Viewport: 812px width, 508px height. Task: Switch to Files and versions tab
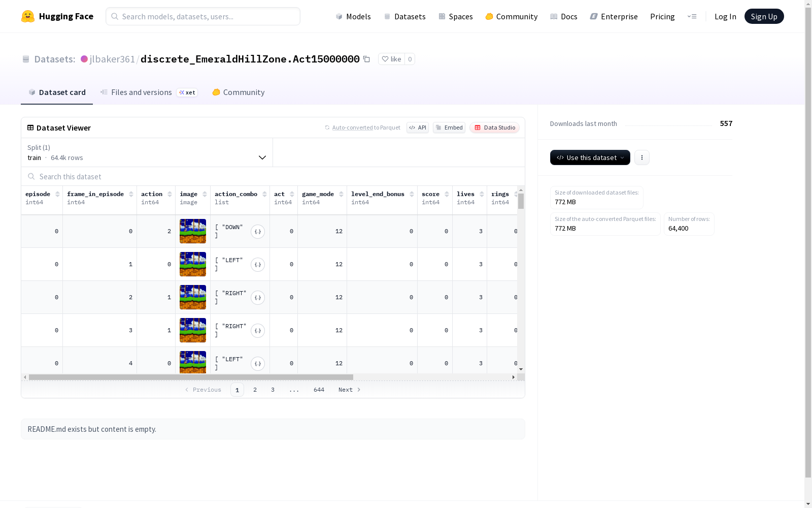point(149,92)
